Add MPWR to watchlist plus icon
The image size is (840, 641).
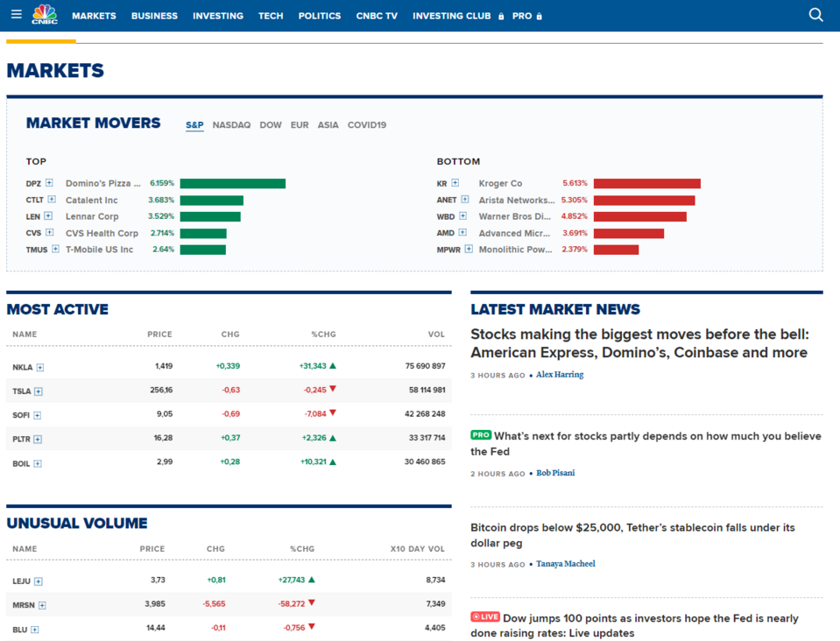pyautogui.click(x=469, y=249)
